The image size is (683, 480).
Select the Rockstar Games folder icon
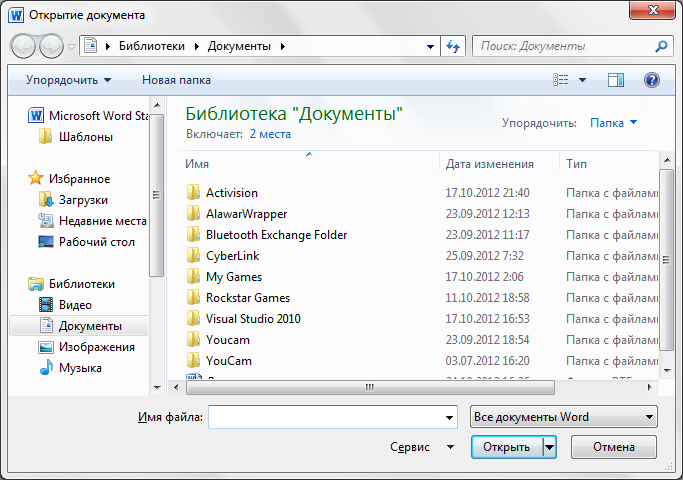click(x=193, y=297)
